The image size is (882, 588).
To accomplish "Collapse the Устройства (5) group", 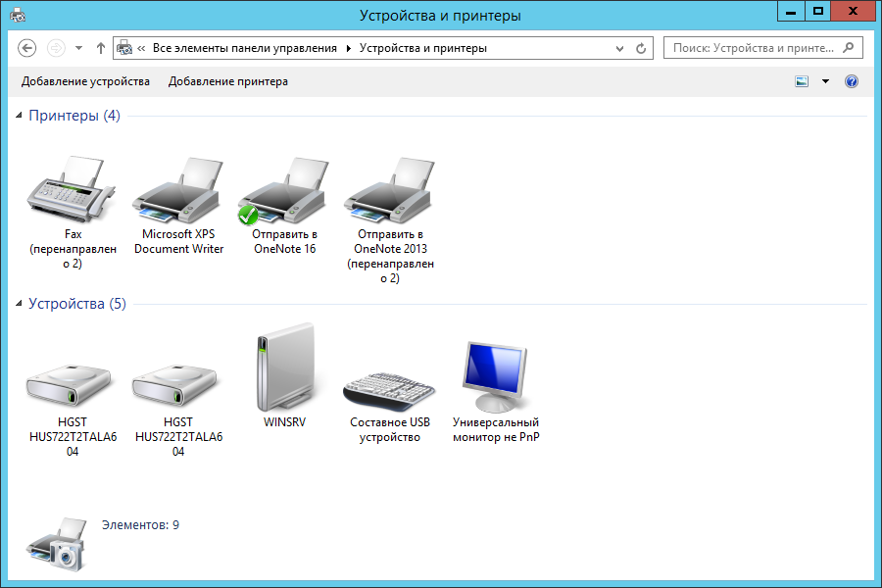I will click(19, 303).
